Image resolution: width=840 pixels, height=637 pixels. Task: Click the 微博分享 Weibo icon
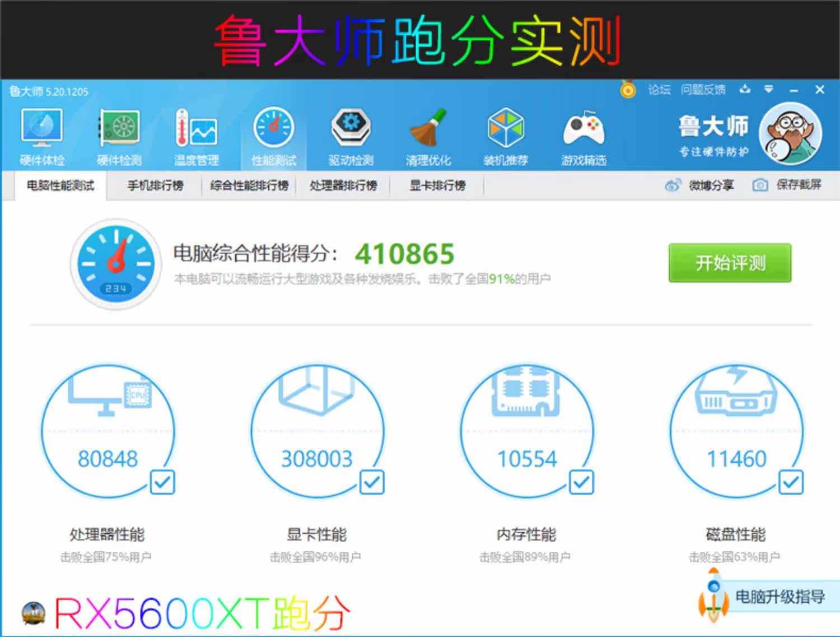pos(673,185)
